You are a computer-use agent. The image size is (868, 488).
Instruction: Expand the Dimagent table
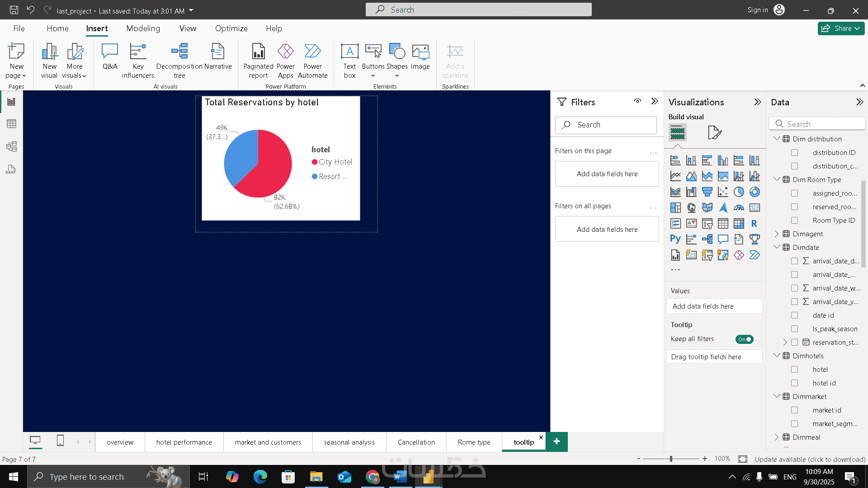point(777,234)
